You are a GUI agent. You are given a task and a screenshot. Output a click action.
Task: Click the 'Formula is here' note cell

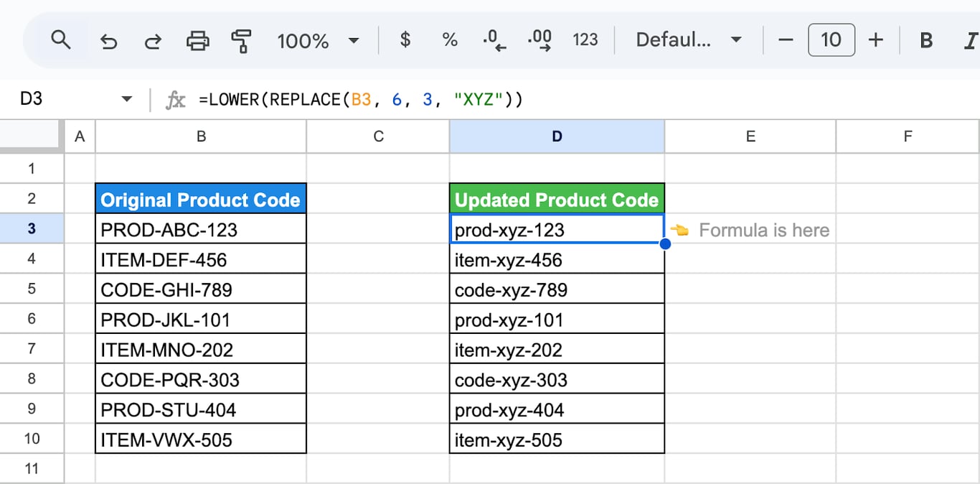click(x=750, y=230)
